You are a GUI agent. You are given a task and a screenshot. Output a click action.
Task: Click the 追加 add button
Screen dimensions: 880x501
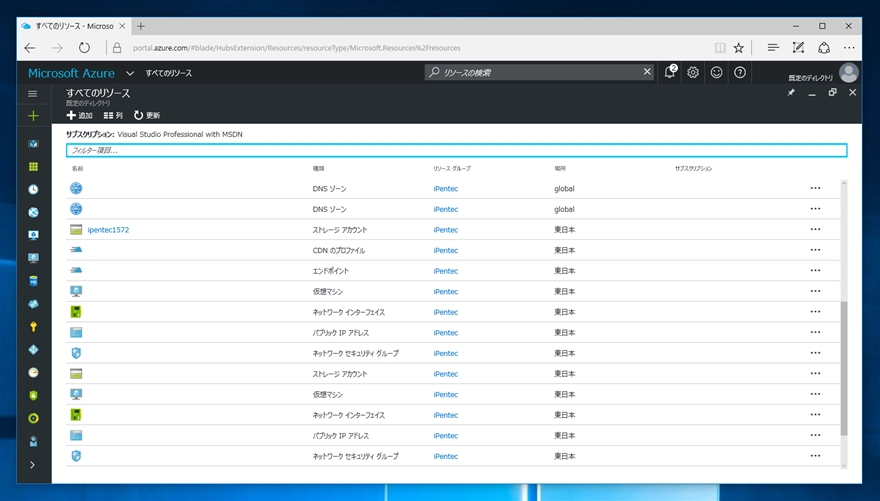click(79, 116)
